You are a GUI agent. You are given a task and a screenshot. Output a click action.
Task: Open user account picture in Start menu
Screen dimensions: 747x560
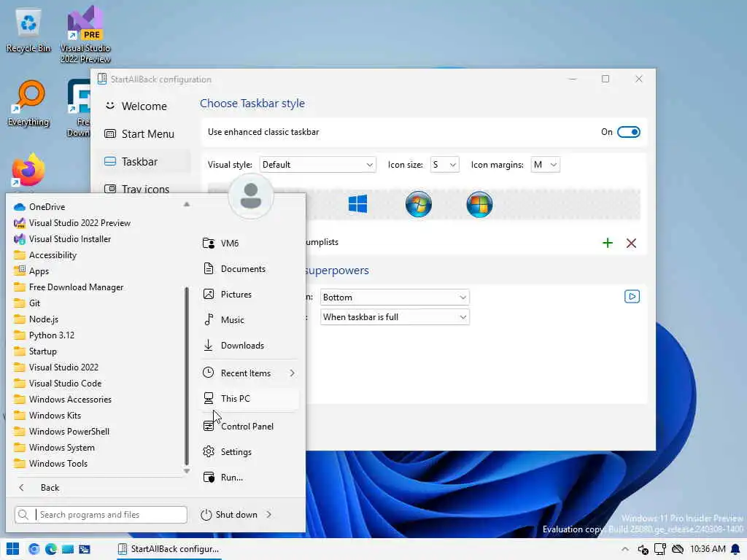click(251, 195)
